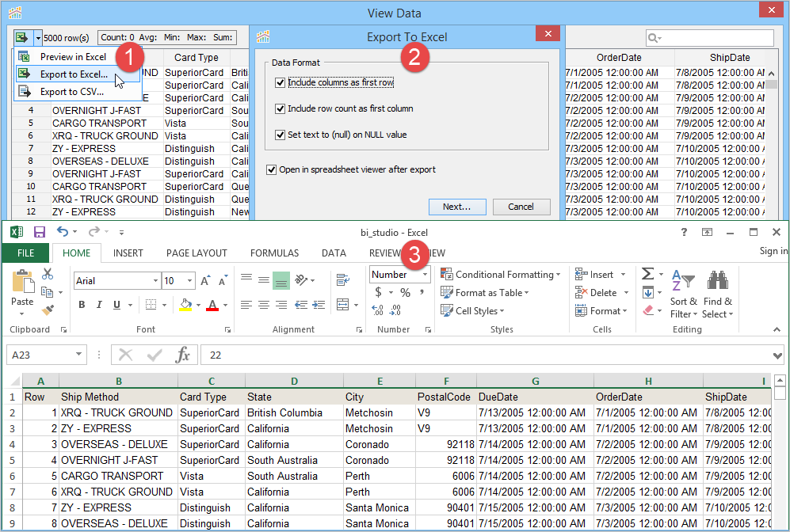Toggle Set text to (null) on NULL value
This screenshot has width=790, height=532.
(x=281, y=135)
